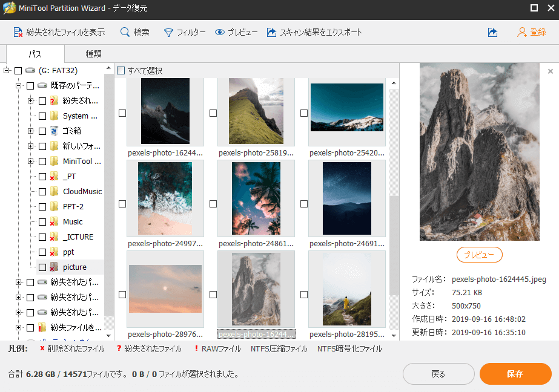Viewport: 559px width, 392px height.
Task: Open the フィルター funnel tool
Action: (168, 33)
